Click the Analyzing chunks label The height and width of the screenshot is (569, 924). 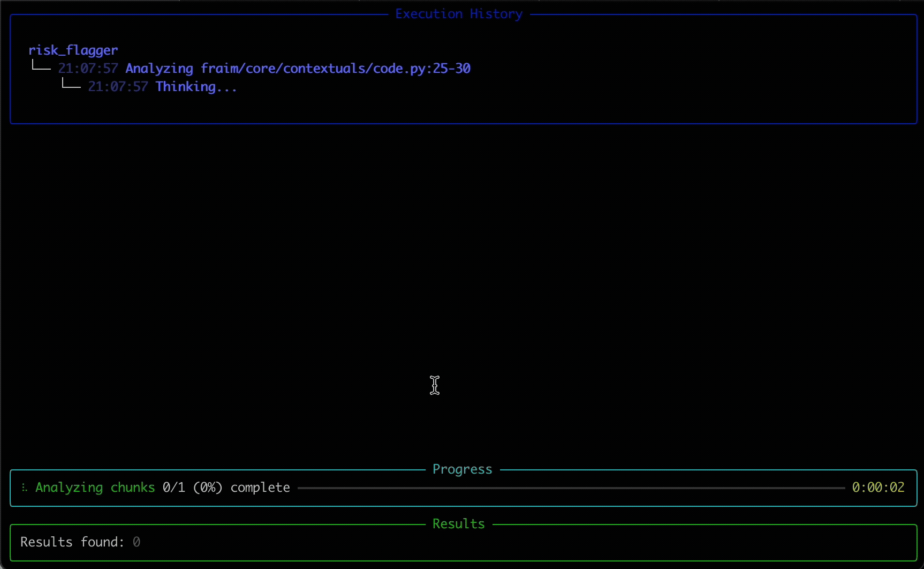tap(95, 488)
